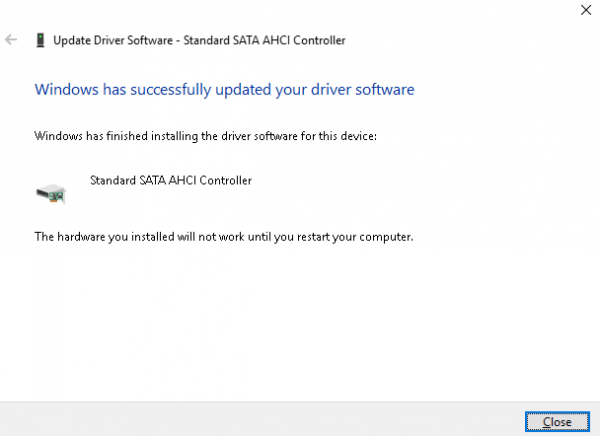Click the small device icon beside the title
The width and height of the screenshot is (600, 436).
[39, 41]
